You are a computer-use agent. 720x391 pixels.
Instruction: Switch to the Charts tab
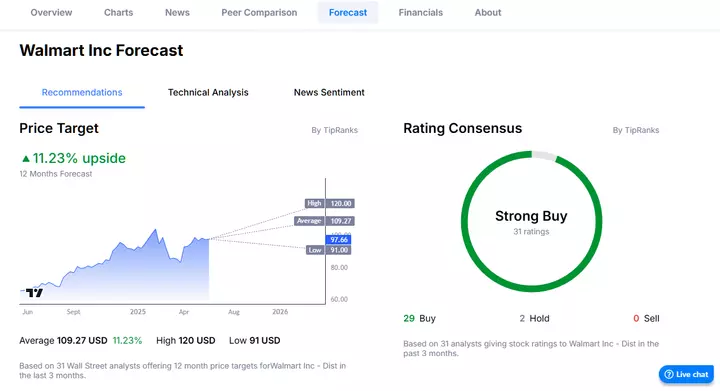coord(118,12)
